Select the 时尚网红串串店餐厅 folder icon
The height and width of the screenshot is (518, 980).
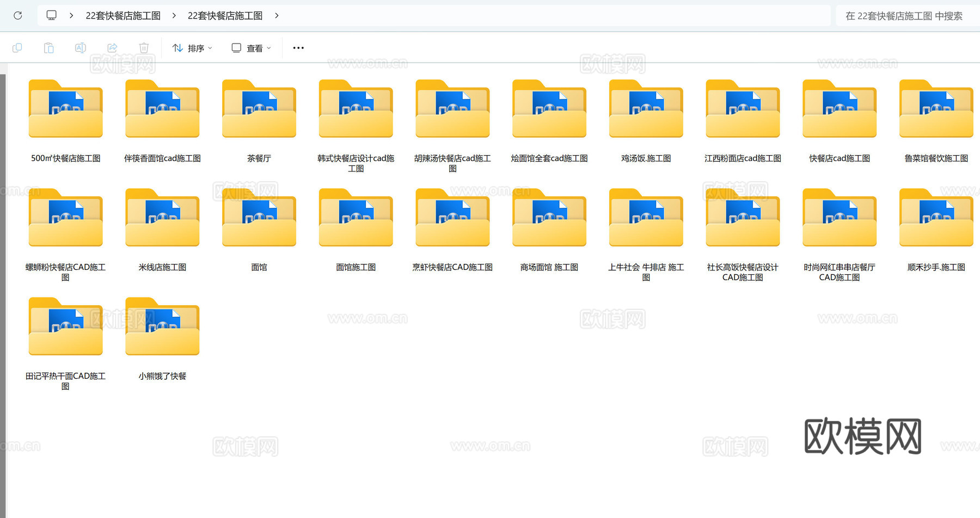coord(840,218)
